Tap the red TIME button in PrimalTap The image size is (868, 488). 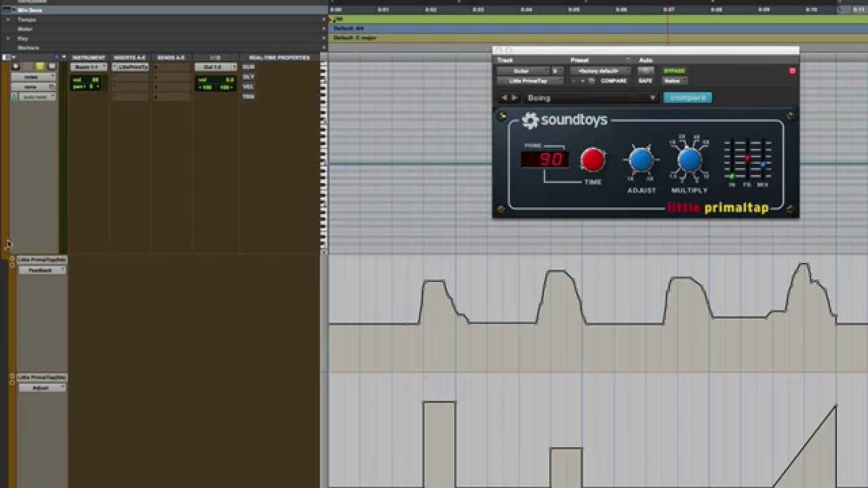[x=593, y=160]
